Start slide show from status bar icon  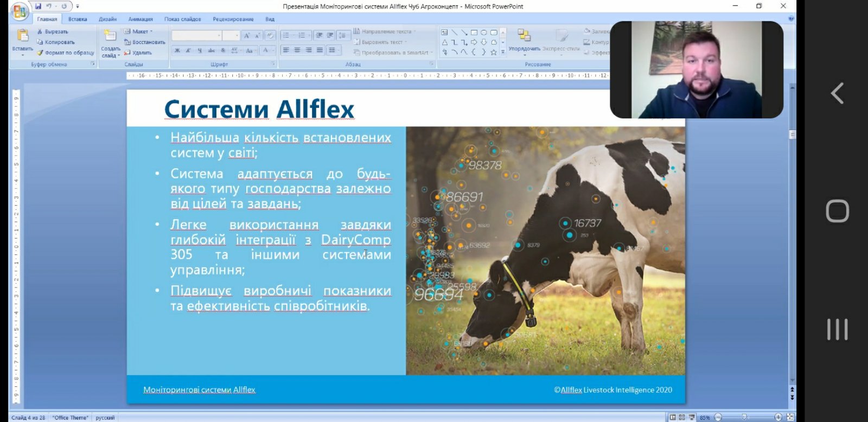[x=691, y=417]
